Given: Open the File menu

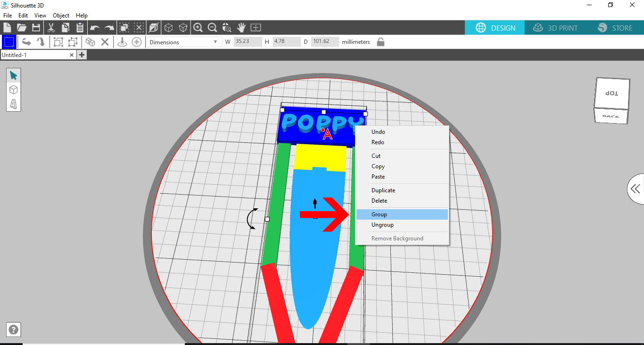Looking at the screenshot, I should click(x=8, y=16).
